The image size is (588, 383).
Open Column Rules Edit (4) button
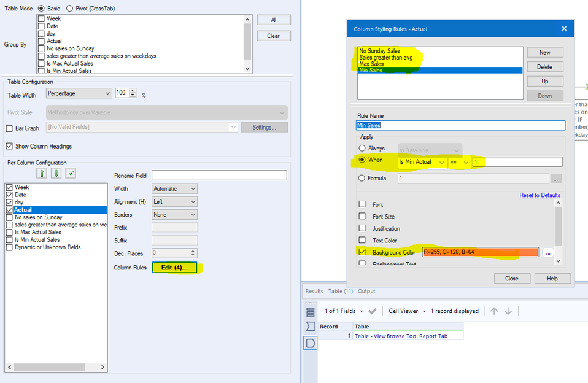click(174, 268)
